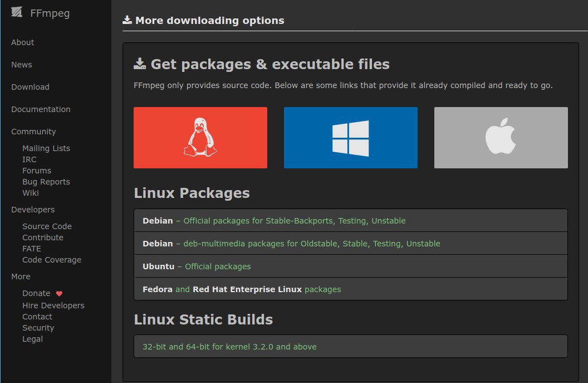
Task: Open the Community section
Action: tap(33, 132)
